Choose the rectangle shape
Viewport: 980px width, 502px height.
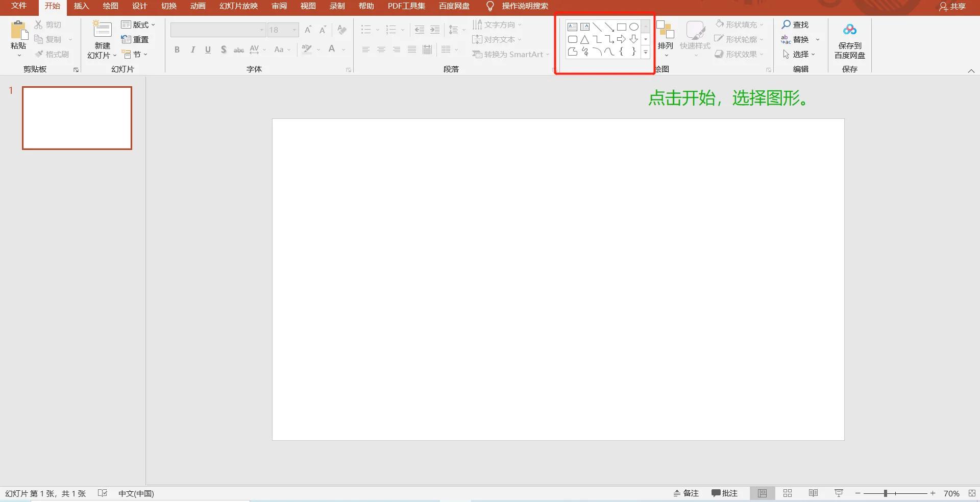(621, 27)
